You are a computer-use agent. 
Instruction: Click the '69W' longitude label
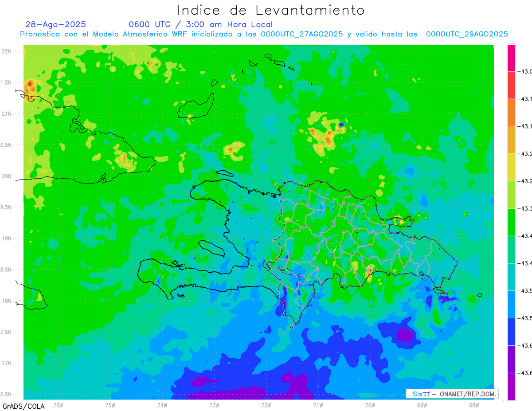coord(422,405)
